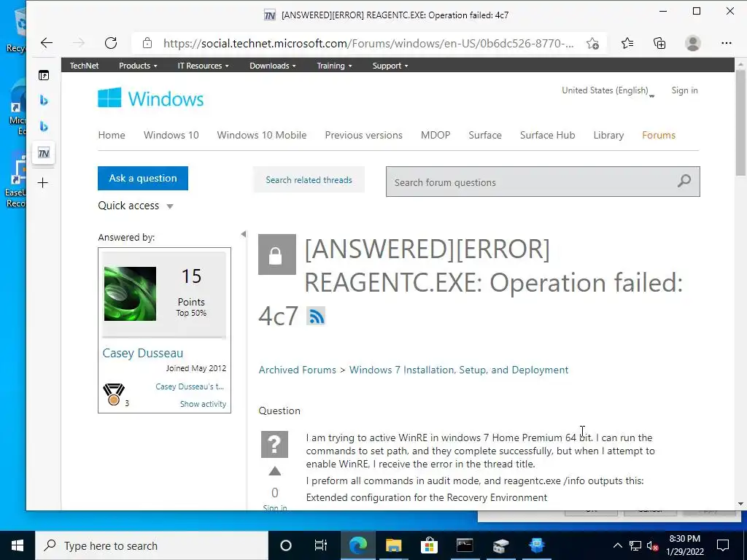
Task: Open Collections in Edge
Action: click(659, 43)
